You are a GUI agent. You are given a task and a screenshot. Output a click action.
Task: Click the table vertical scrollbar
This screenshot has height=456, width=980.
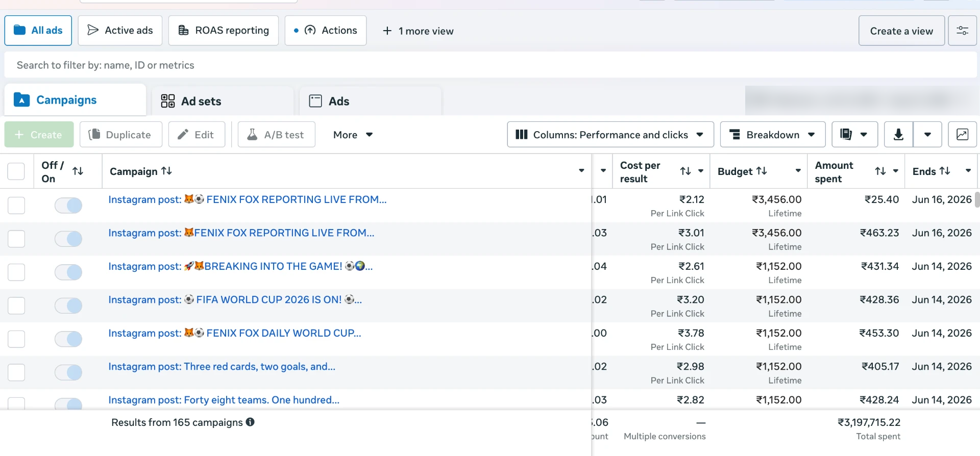point(977,199)
